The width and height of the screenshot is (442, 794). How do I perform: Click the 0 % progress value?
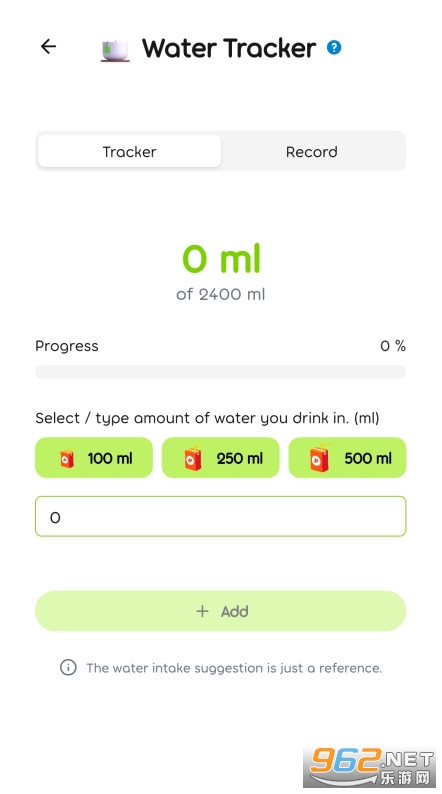pyautogui.click(x=393, y=346)
